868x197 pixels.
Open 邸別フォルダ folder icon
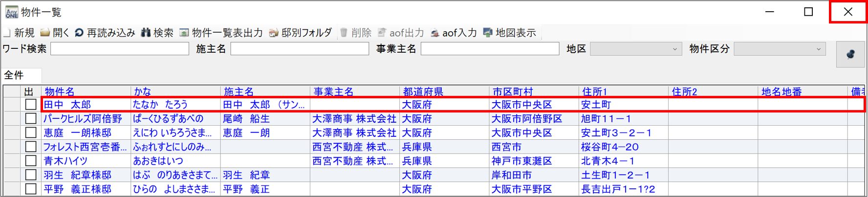coord(274,33)
